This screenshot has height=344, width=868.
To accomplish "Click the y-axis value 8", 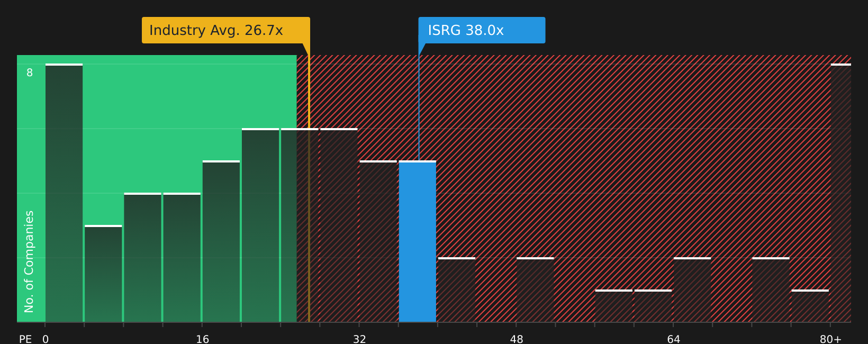I will coord(30,73).
